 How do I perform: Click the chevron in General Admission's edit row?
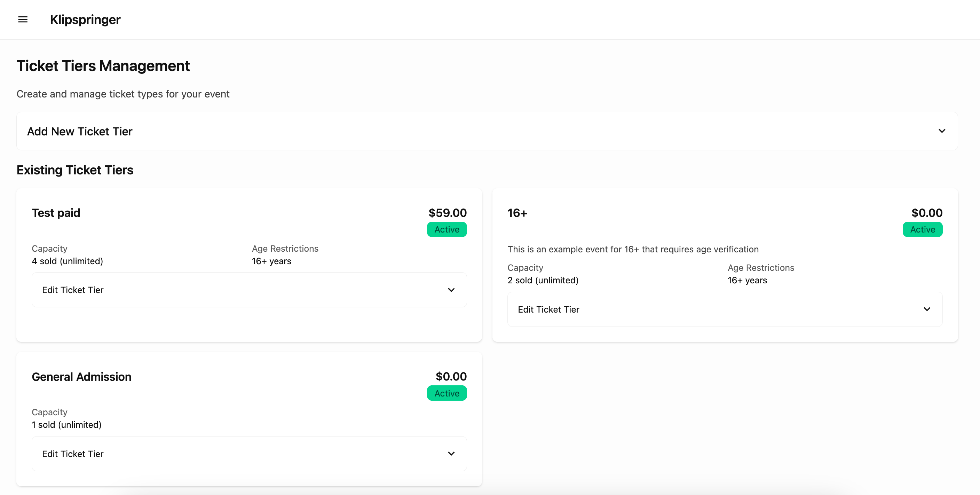coord(451,454)
